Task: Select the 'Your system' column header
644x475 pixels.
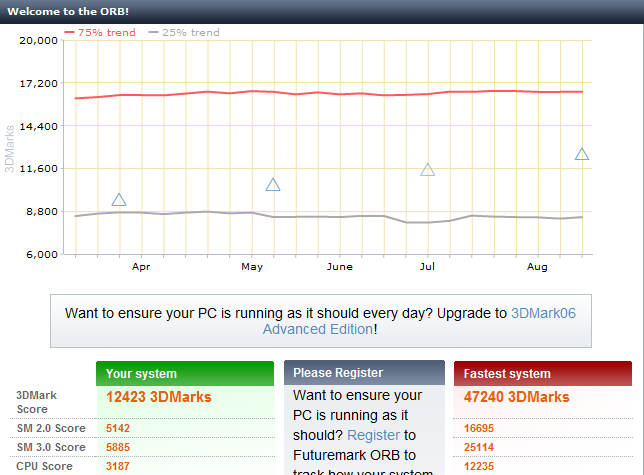Action: click(x=185, y=374)
